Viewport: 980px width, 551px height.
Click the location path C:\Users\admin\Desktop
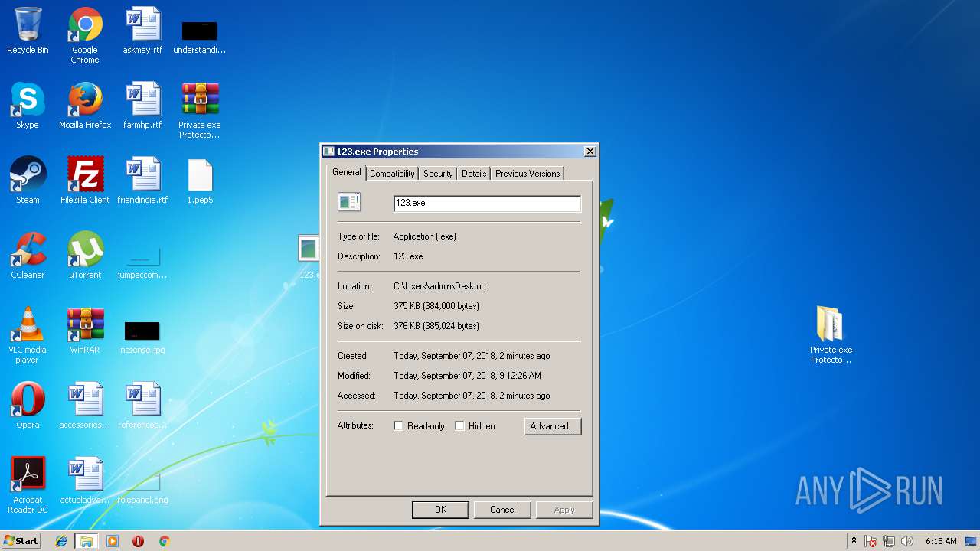(439, 286)
